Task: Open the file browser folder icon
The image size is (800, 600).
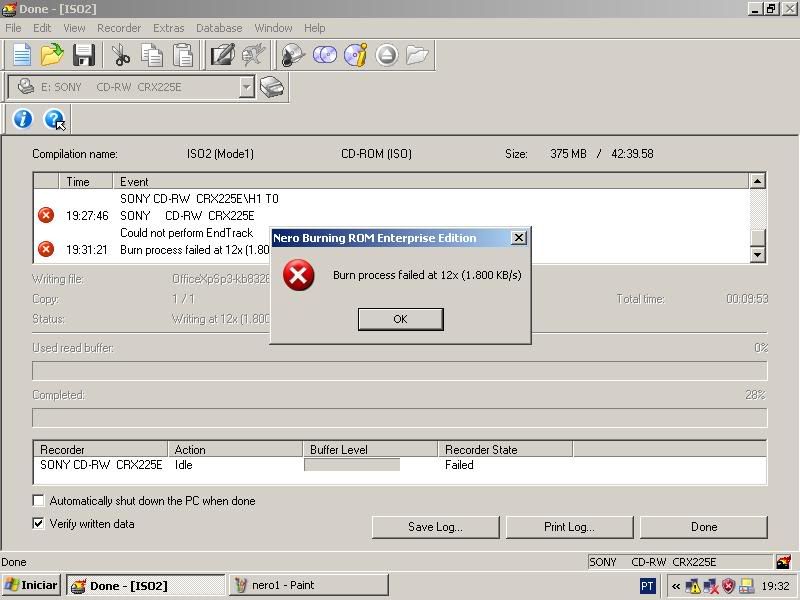Action: [x=417, y=55]
